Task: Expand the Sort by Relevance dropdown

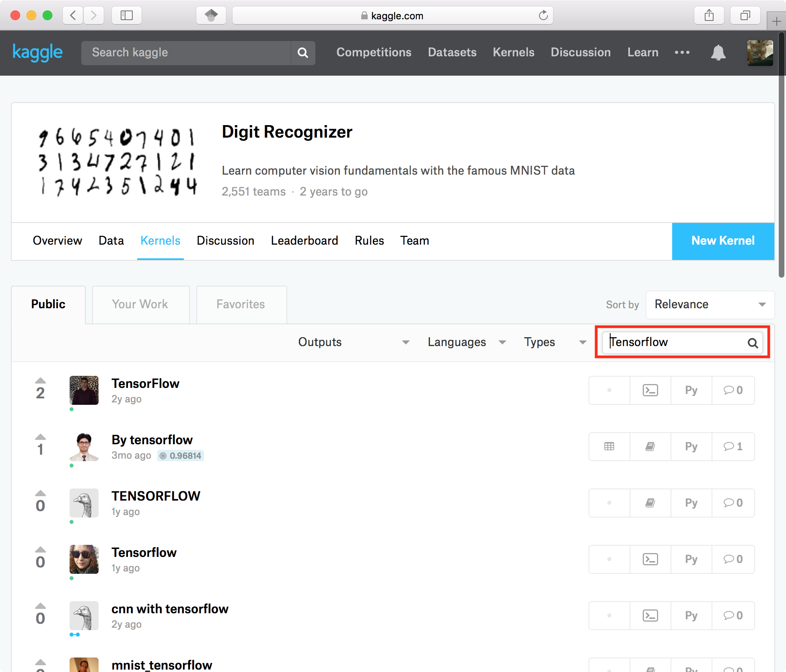Action: (710, 304)
